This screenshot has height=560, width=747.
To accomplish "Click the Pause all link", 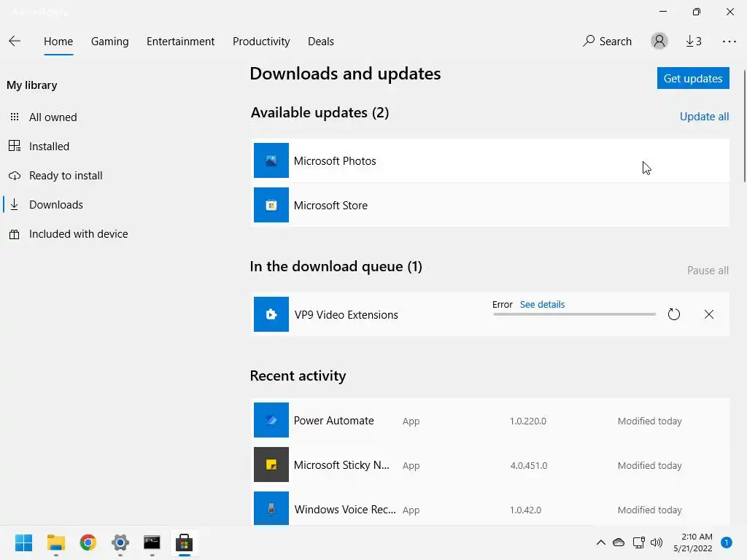I will pyautogui.click(x=708, y=271).
